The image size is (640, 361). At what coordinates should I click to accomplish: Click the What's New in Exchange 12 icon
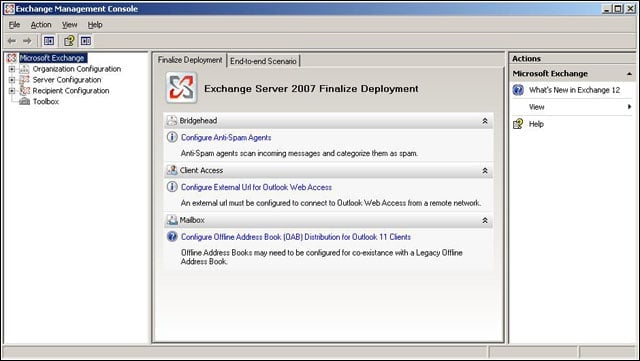(518, 90)
